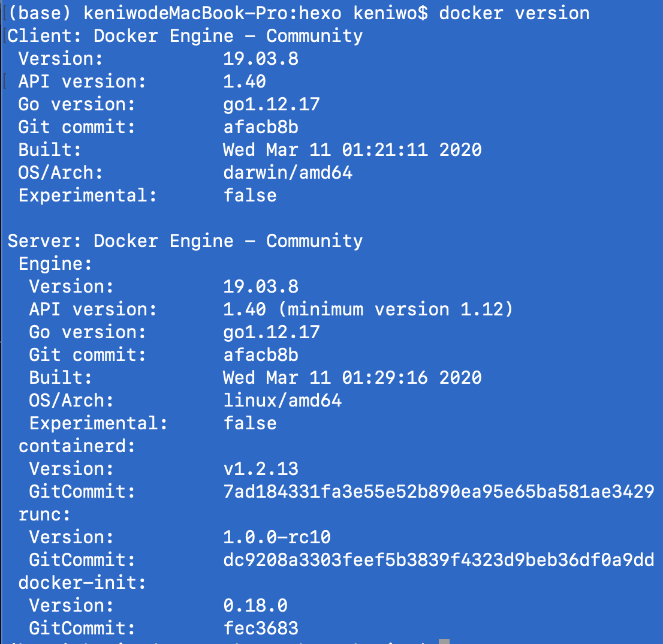663x644 pixels.
Task: Click the containerd GitCommit hash starting 7ad184331
Action: (x=438, y=492)
